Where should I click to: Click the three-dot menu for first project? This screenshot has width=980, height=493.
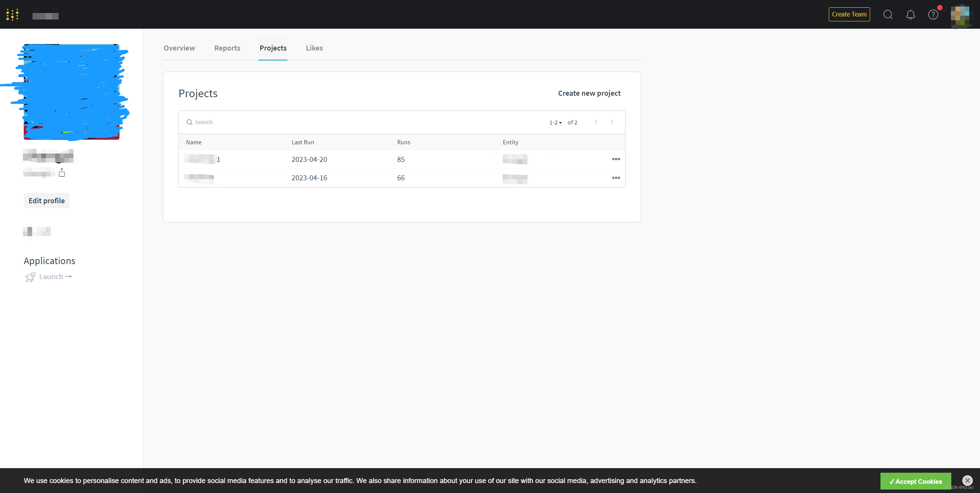[616, 159]
